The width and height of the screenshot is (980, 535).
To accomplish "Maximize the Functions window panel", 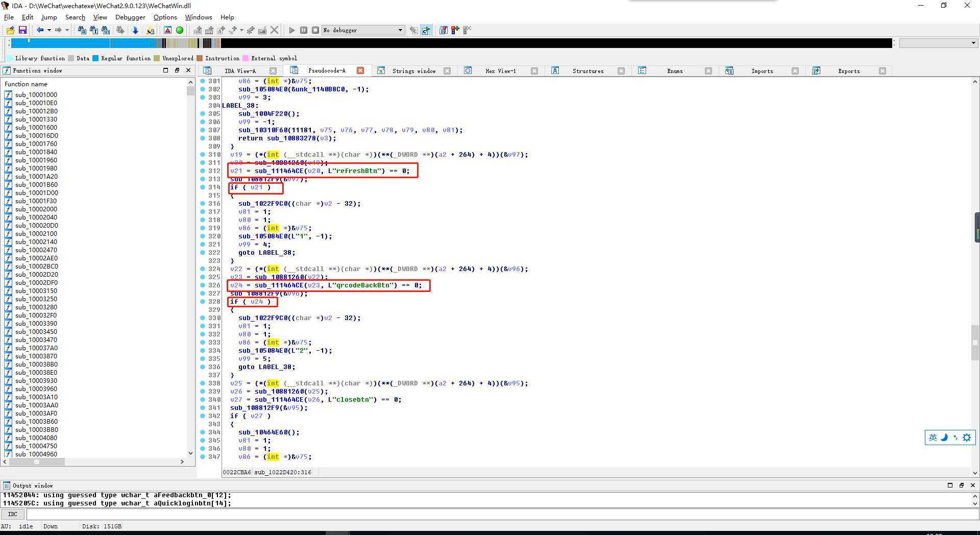I will click(165, 70).
